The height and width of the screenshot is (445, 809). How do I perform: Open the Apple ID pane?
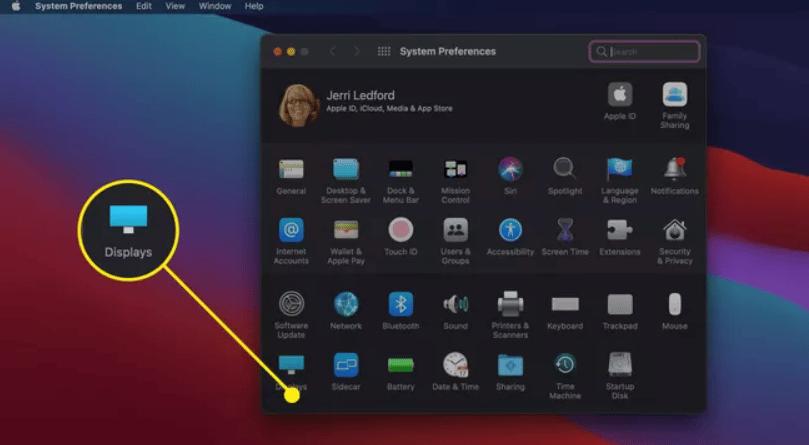(620, 101)
